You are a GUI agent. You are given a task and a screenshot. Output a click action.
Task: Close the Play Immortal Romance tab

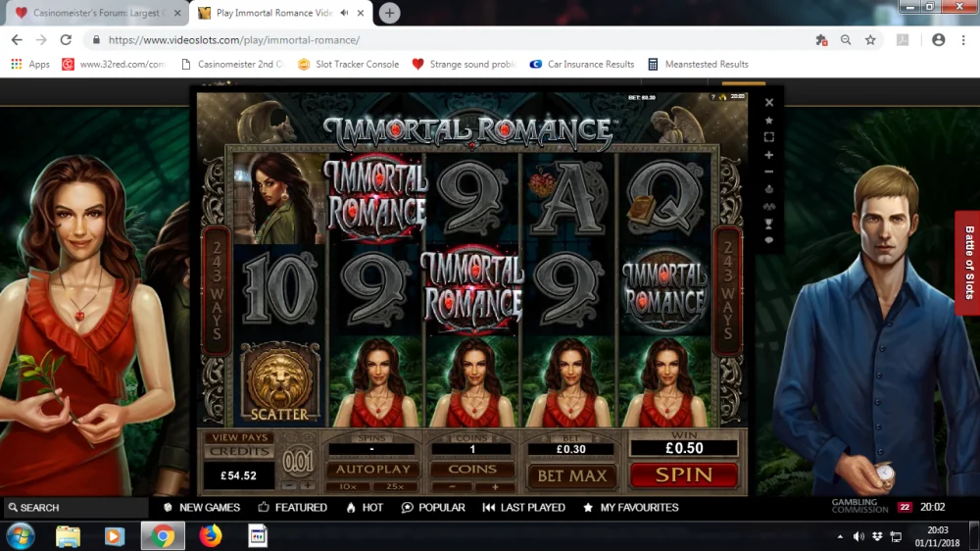coord(361,13)
